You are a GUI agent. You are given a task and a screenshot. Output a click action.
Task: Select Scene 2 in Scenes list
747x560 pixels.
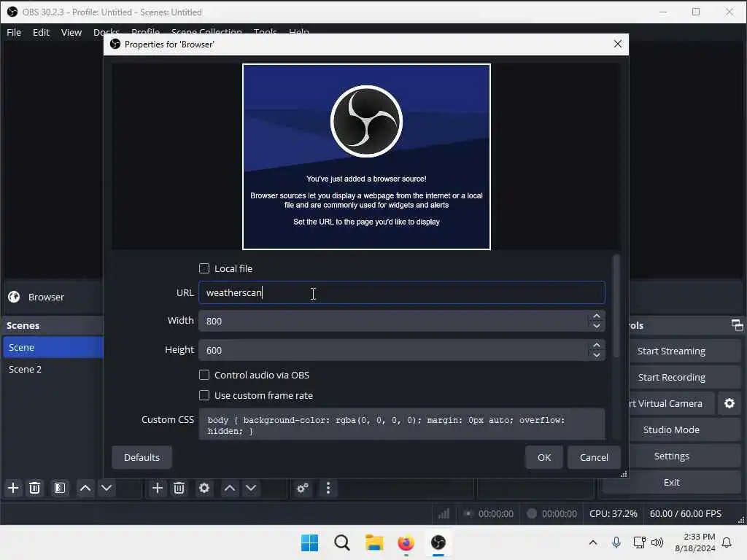pyautogui.click(x=53, y=369)
